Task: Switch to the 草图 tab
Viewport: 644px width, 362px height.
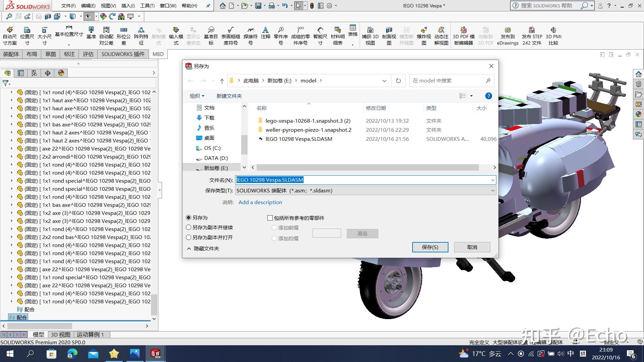Action: [51, 54]
